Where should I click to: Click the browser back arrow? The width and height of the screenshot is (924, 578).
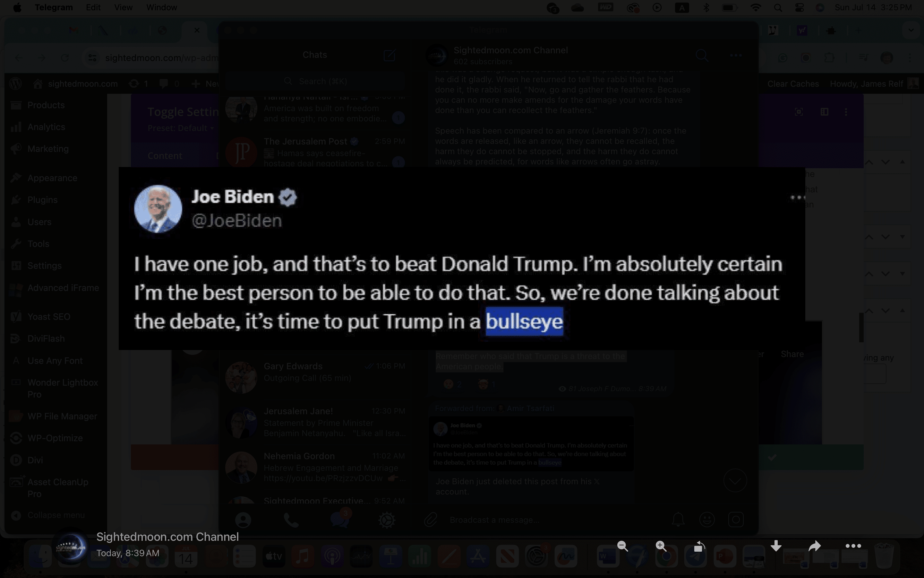pos(19,58)
